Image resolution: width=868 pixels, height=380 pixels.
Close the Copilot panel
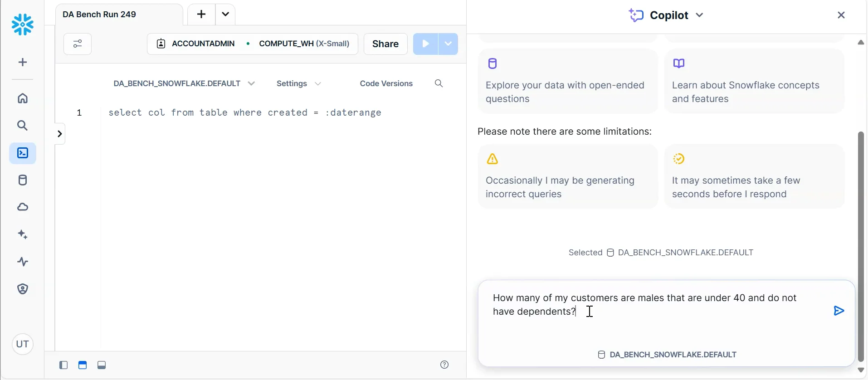841,15
